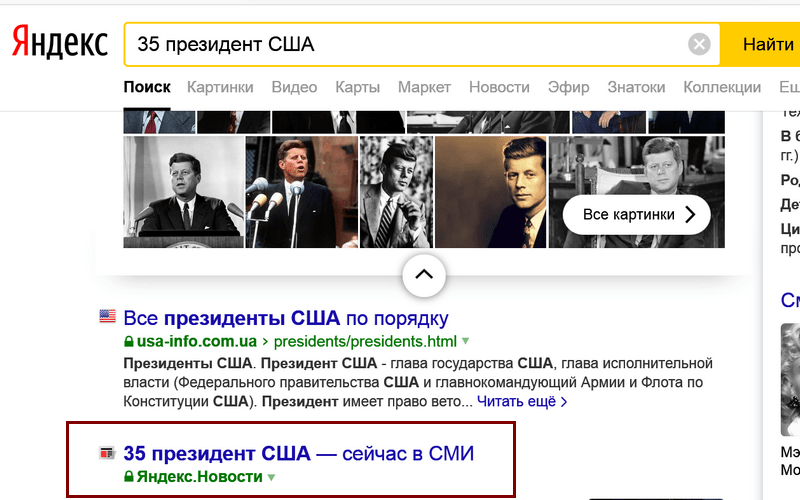The image size is (800, 500).
Task: Clear the search query text
Action: tap(699, 44)
